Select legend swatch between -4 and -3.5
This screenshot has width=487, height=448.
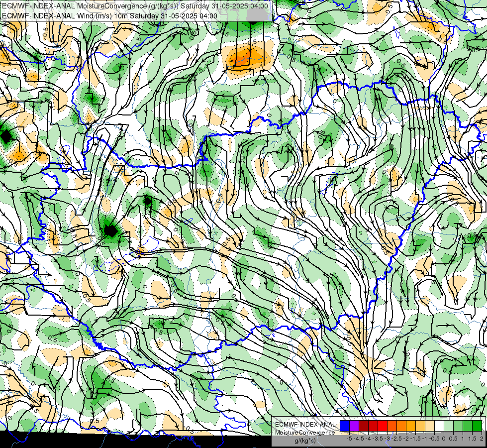(373, 426)
